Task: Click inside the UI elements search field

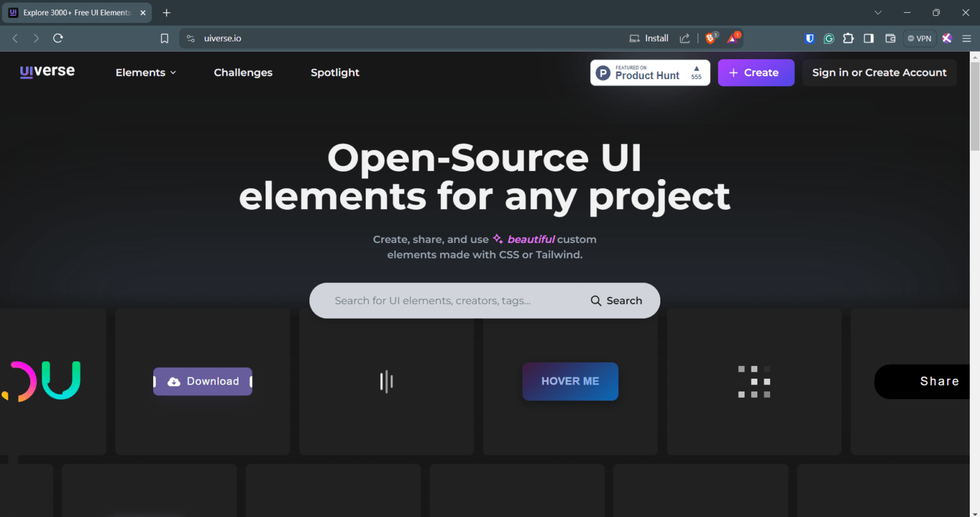Action: [x=440, y=300]
